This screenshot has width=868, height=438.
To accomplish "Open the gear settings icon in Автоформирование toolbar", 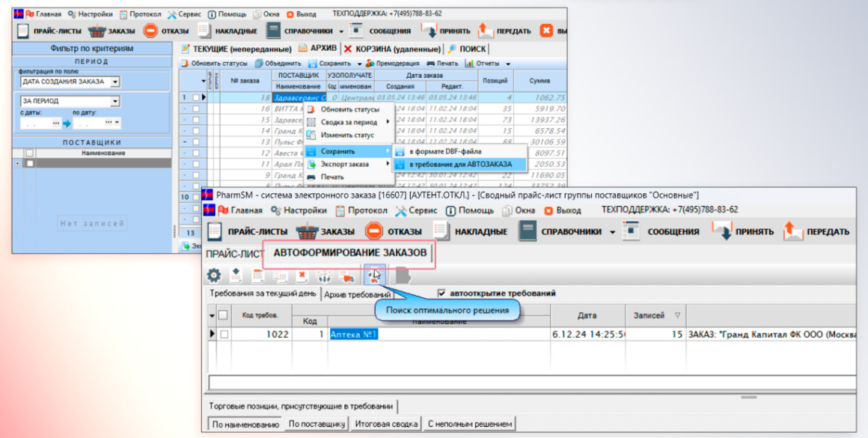I will (x=214, y=275).
